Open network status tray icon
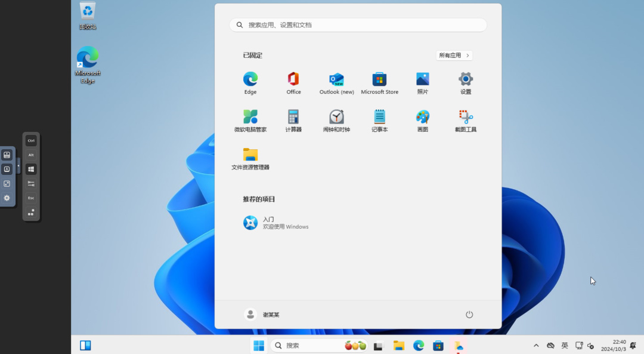Screen dimensions: 644x354 tap(579, 346)
